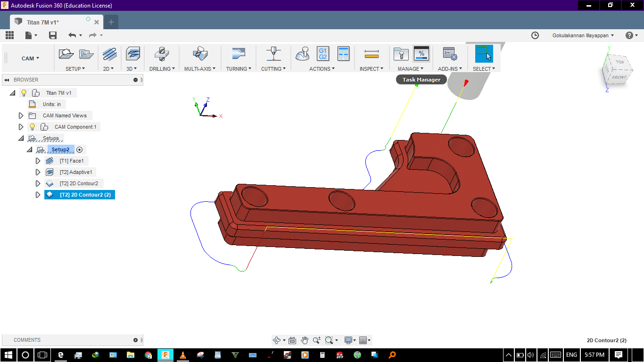Switch to the Titan 7M v1 tab
Screen dimensions: 644x362
[42, 22]
